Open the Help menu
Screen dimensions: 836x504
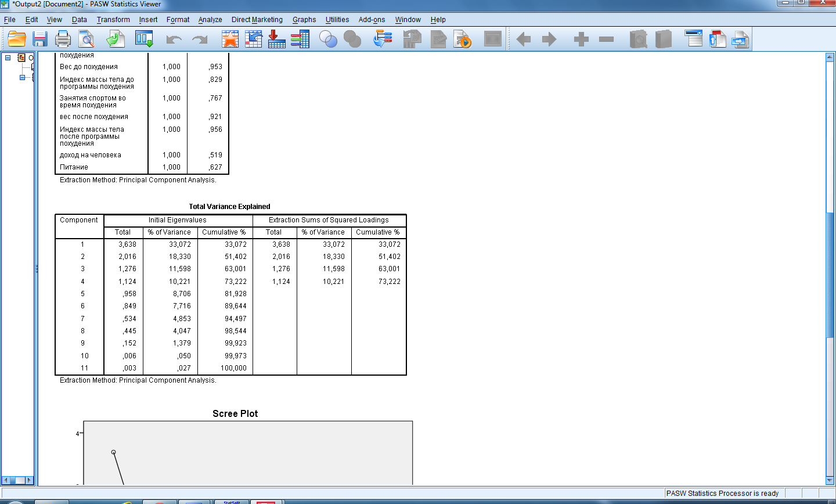tap(438, 20)
